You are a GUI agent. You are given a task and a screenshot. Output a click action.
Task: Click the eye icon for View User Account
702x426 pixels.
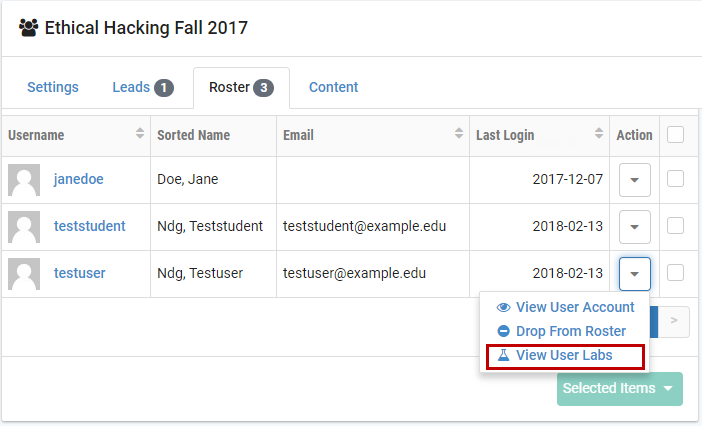click(x=504, y=307)
